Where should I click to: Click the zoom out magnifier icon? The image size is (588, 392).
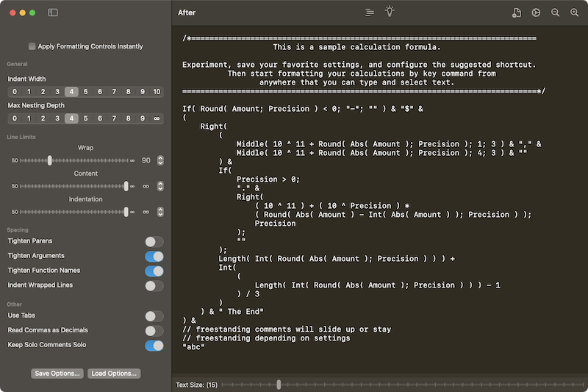555,13
